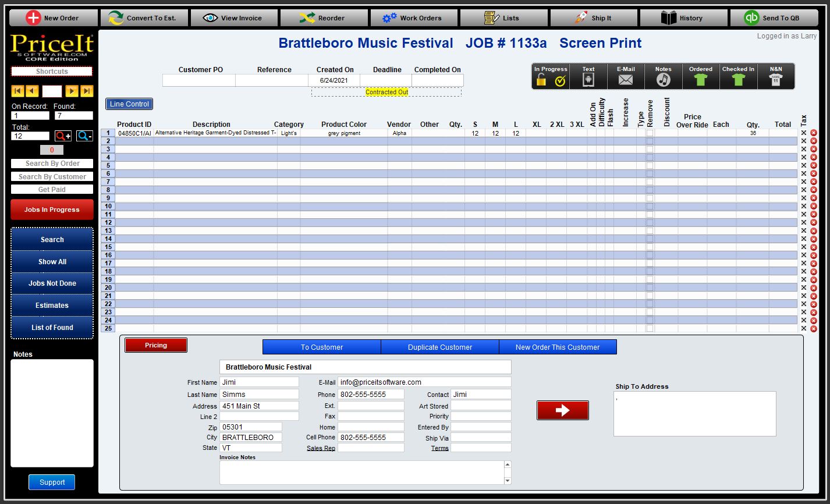Click the Notes music-note status icon
Image resolution: width=830 pixels, height=504 pixels.
(663, 79)
